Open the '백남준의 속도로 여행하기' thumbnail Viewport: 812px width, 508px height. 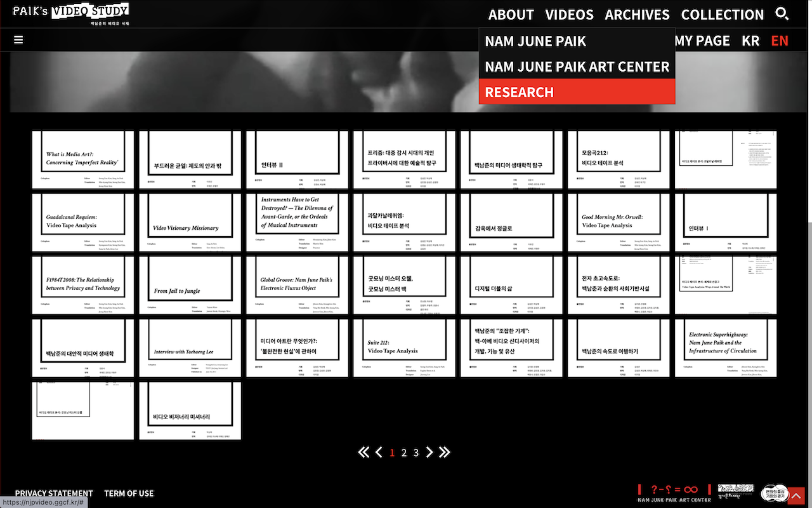coord(619,349)
